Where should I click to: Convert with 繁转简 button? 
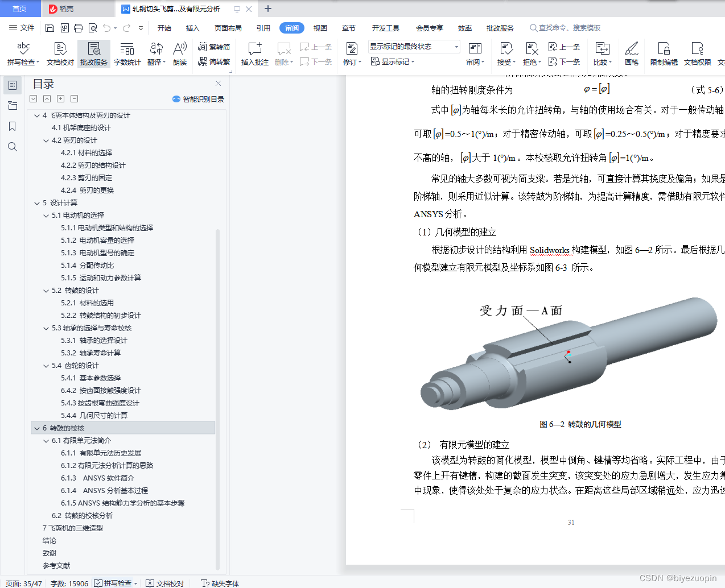(214, 47)
